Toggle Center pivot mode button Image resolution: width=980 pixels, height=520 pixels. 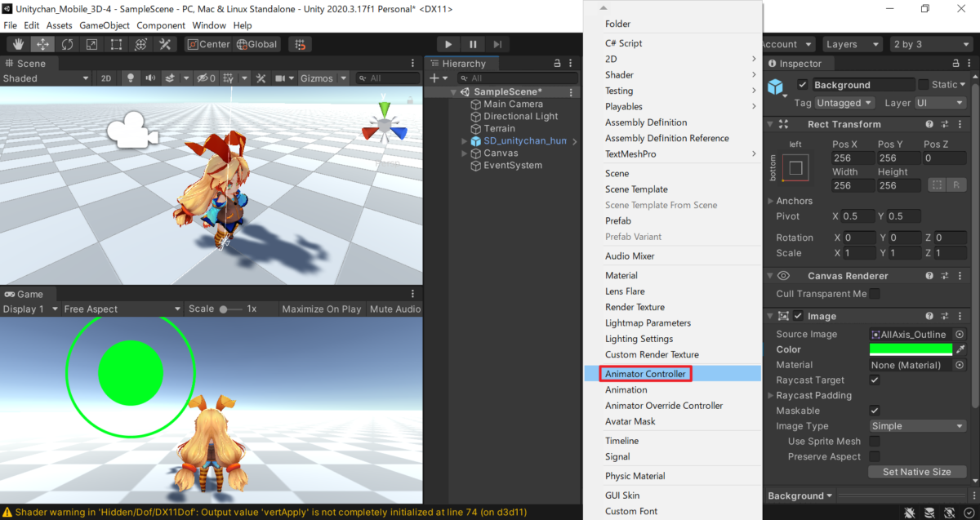coord(208,44)
